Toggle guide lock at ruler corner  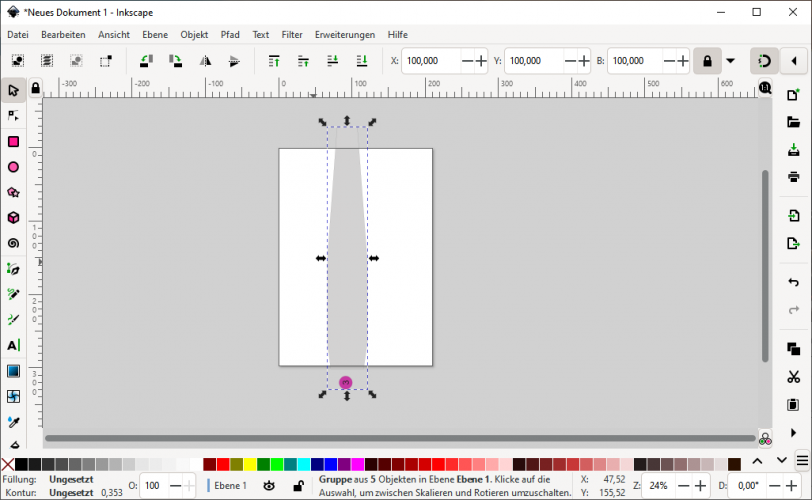click(35, 89)
